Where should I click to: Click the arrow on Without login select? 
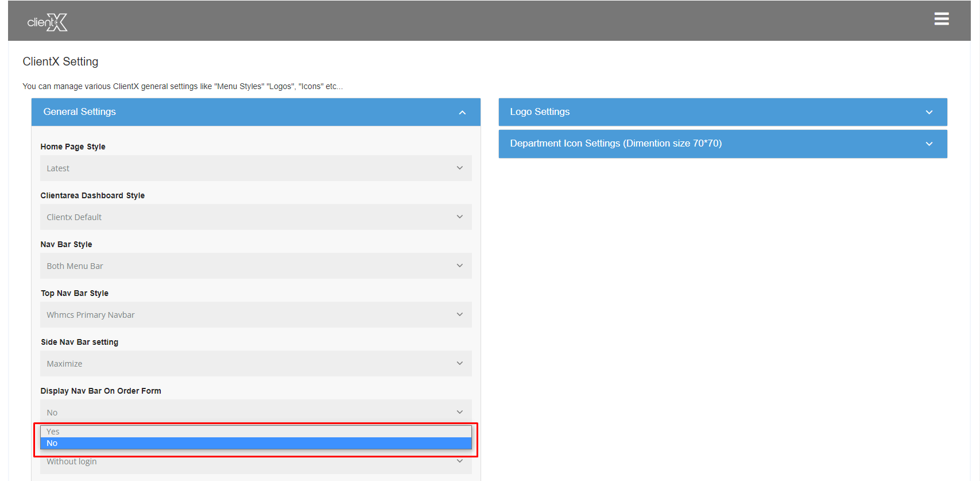point(459,461)
